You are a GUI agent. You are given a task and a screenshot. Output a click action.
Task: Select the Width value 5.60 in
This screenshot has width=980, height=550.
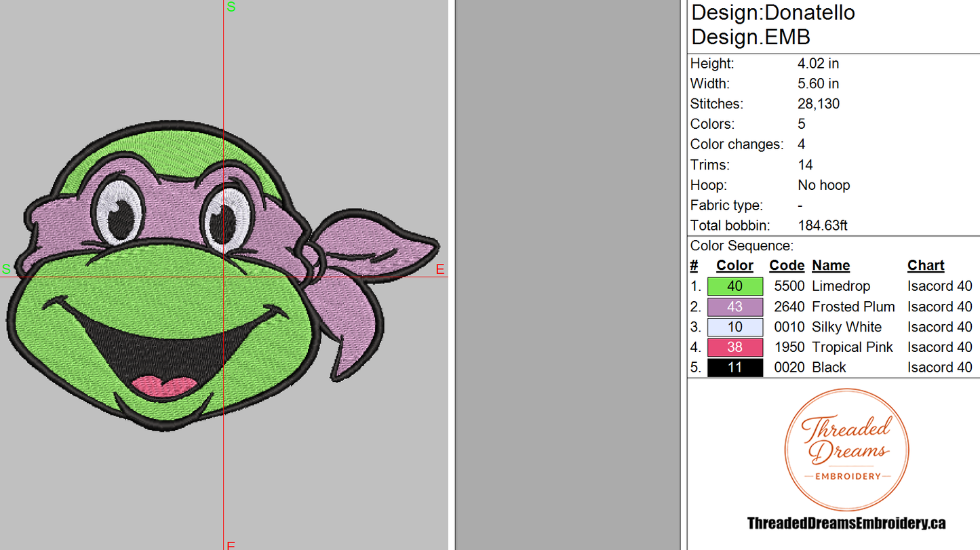tap(818, 84)
